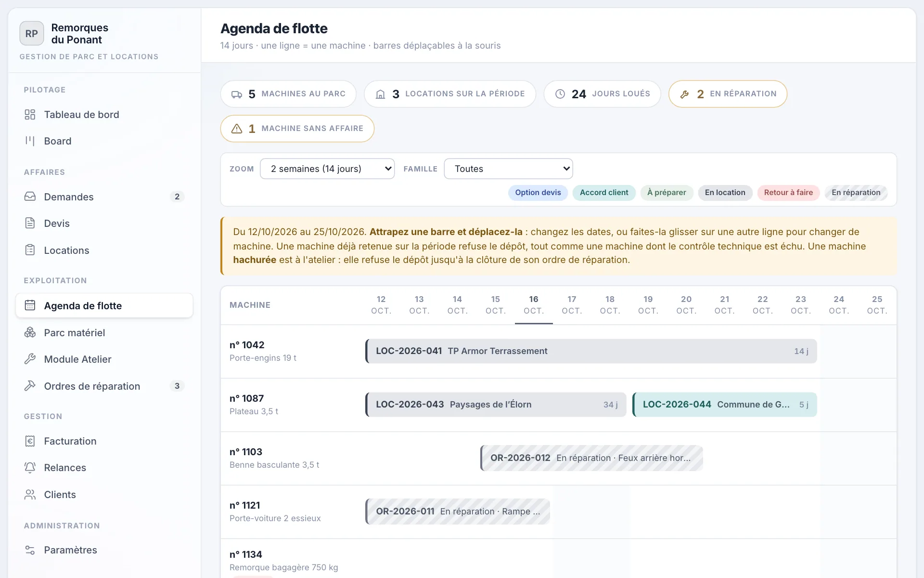
Task: Click the Board columns icon
Action: [30, 141]
